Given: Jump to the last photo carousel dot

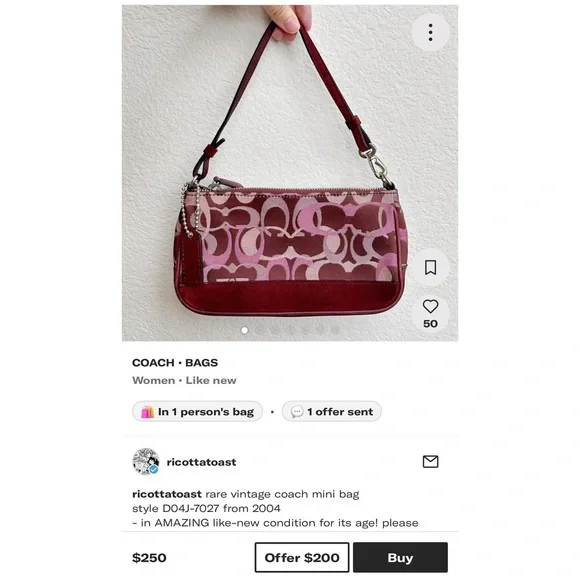Looking at the screenshot, I should [335, 330].
